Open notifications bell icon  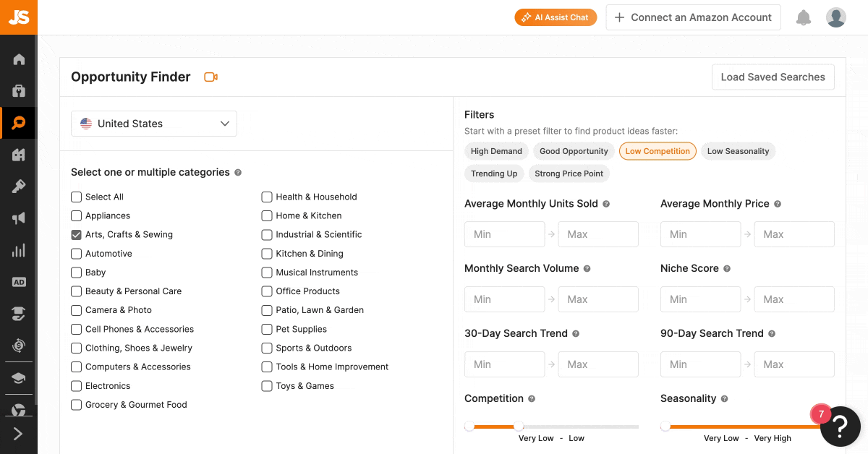pos(804,17)
